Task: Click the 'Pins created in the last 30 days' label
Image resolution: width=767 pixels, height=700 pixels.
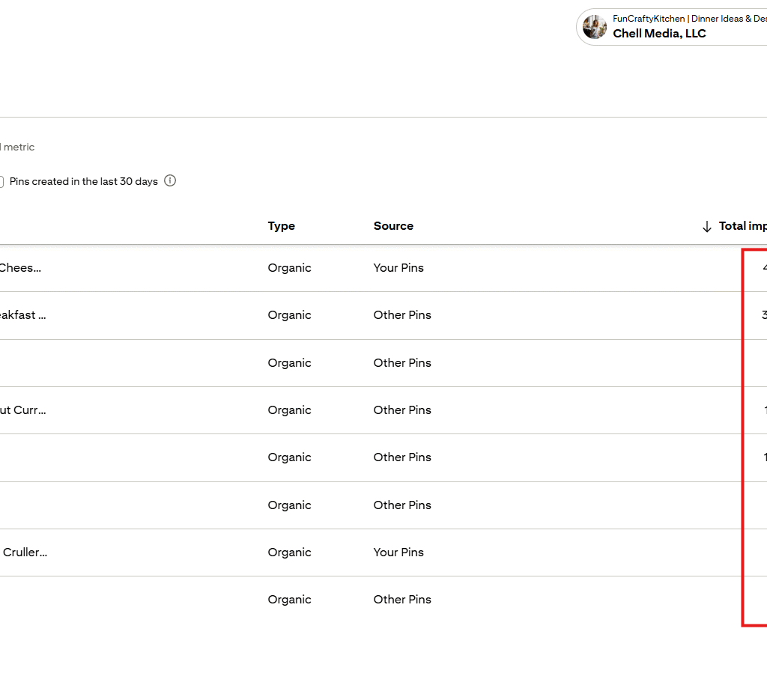Action: click(84, 181)
